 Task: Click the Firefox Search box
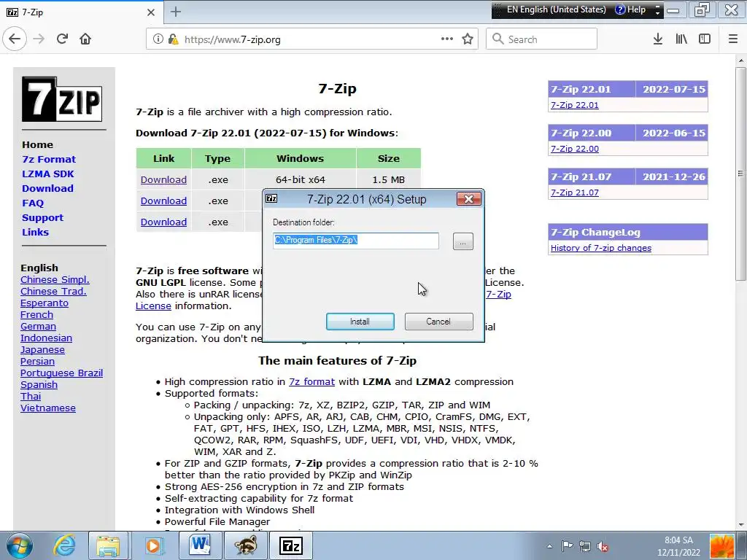(x=542, y=39)
